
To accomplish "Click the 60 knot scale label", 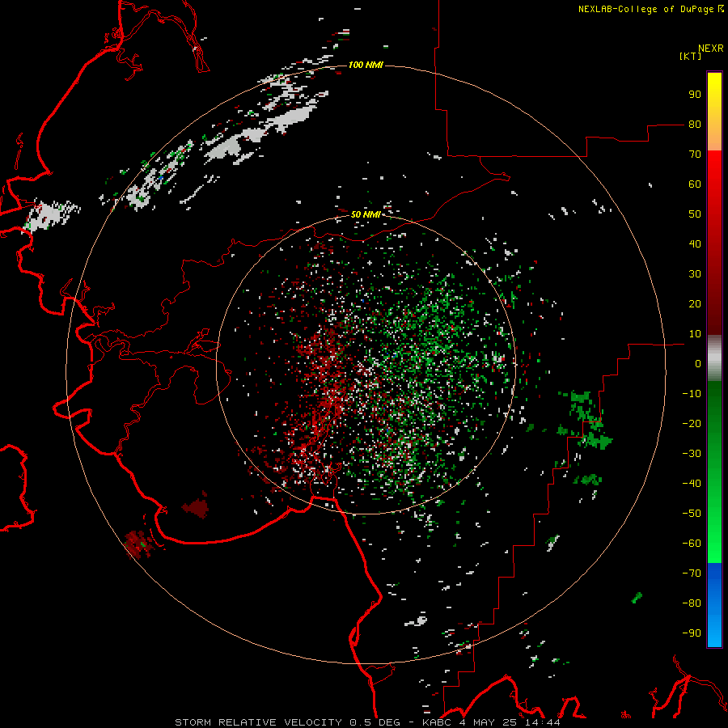I will [x=695, y=184].
